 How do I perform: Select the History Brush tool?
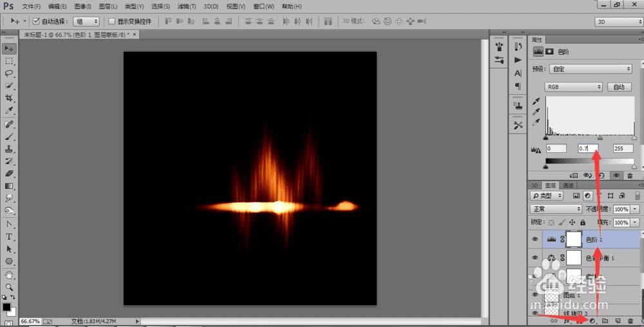coord(8,161)
